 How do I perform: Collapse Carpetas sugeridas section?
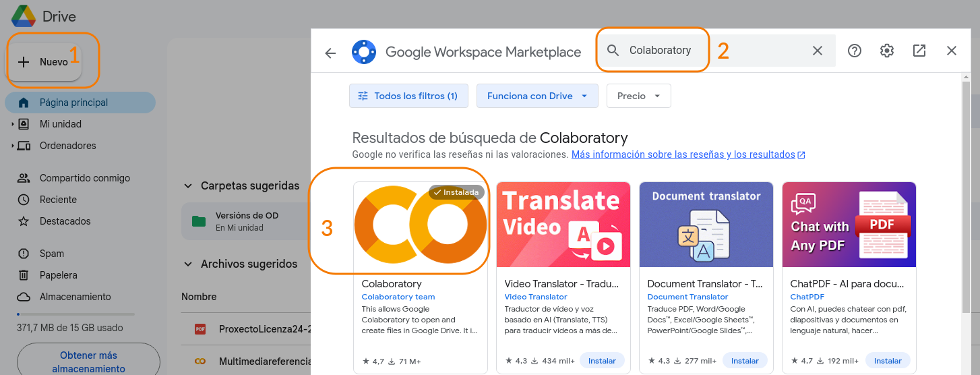(x=187, y=185)
